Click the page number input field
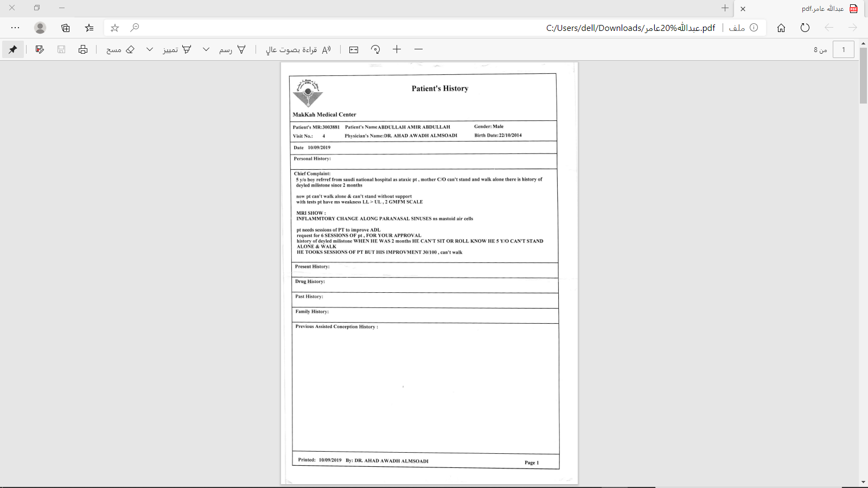The width and height of the screenshot is (868, 488). (843, 49)
